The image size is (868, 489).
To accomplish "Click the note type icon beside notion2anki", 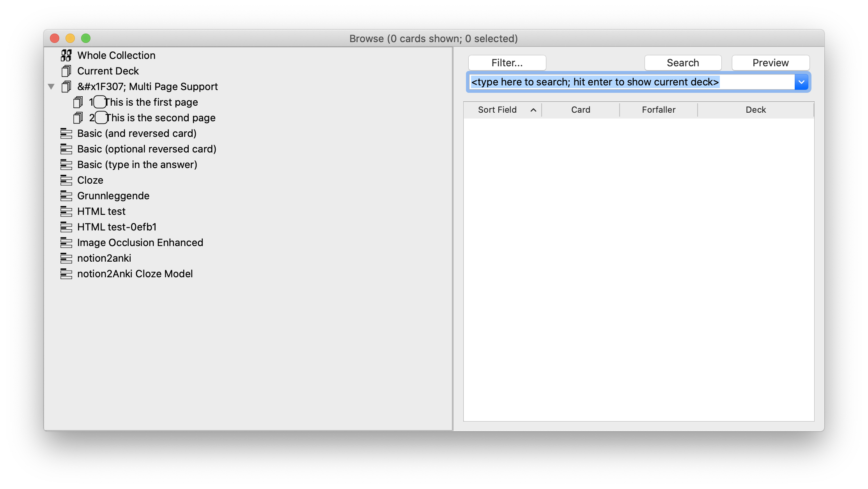I will coord(66,258).
